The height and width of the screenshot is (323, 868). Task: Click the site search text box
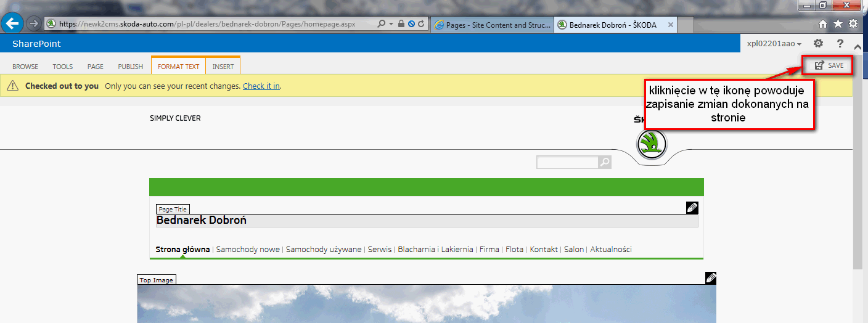coord(567,162)
